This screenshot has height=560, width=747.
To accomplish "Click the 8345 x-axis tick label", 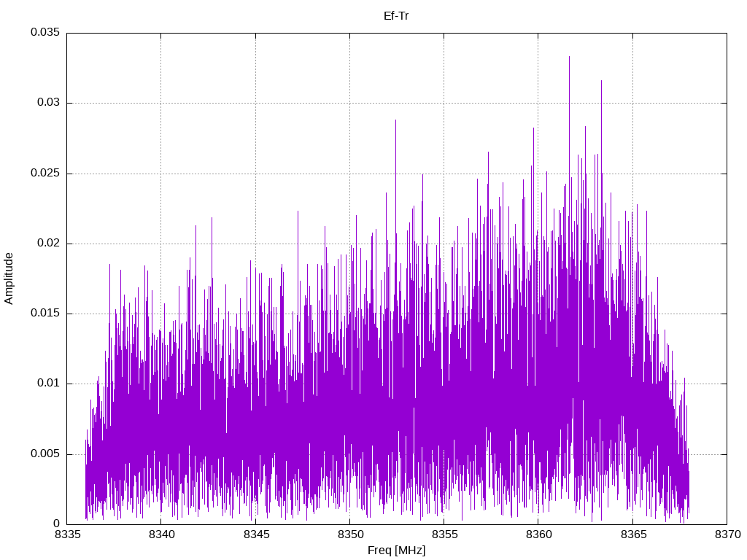I will click(x=256, y=534).
